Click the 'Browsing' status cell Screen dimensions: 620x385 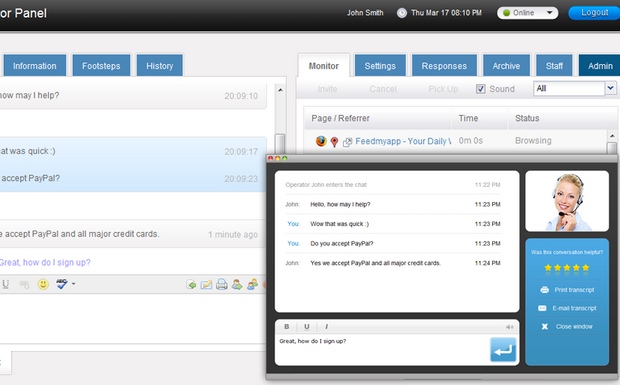coord(533,141)
